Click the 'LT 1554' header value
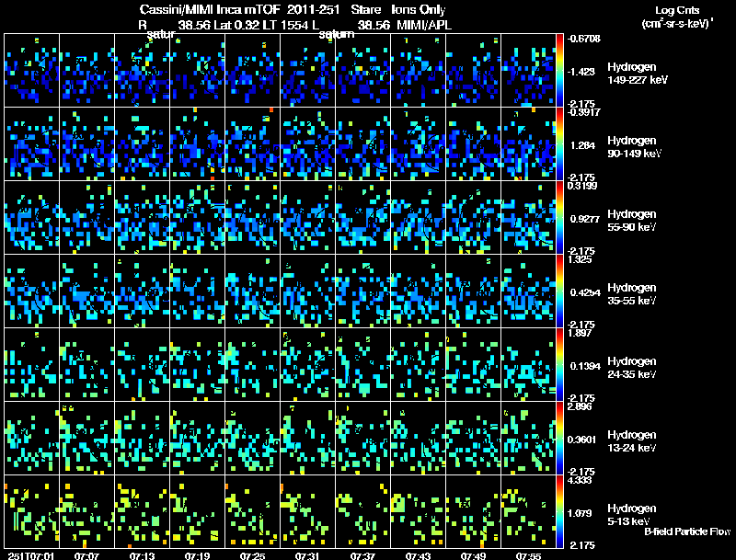This screenshot has width=736, height=560. click(285, 26)
